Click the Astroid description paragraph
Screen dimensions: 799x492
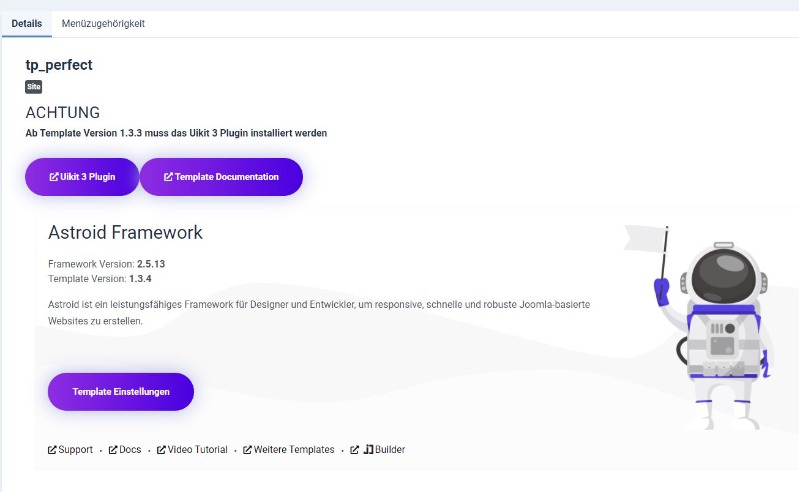(319, 313)
